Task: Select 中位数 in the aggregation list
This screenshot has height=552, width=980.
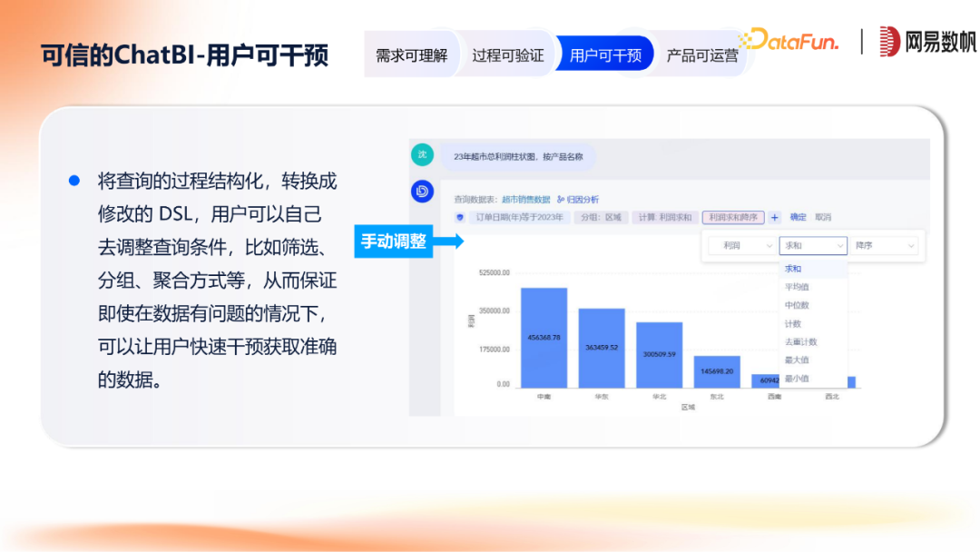Action: [x=813, y=305]
